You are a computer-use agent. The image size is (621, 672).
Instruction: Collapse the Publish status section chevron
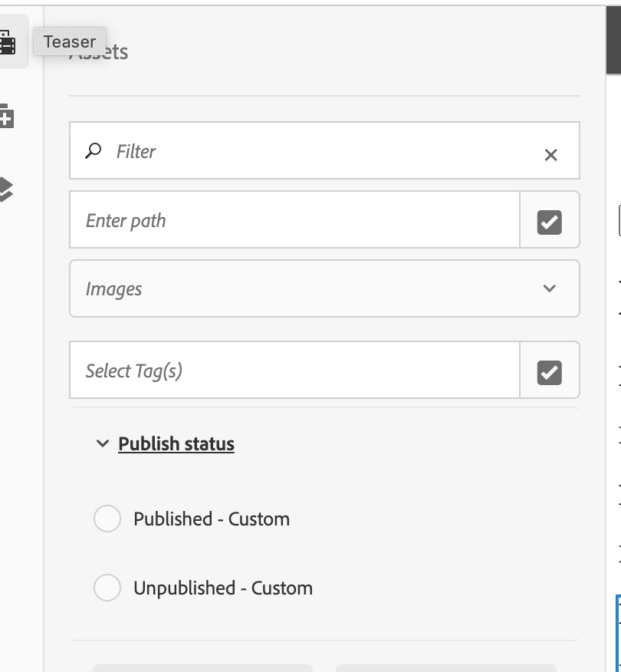pos(103,443)
